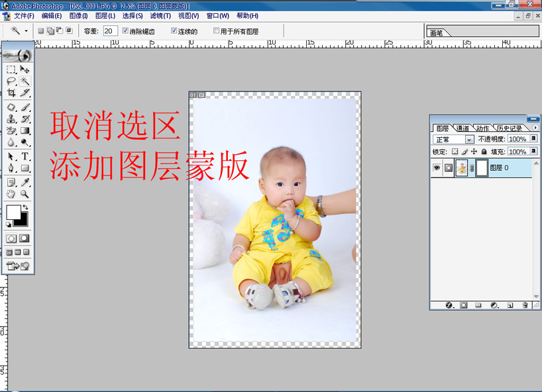The image size is (542, 392).
Task: Open the 滤镜(T) menu
Action: pyautogui.click(x=160, y=16)
